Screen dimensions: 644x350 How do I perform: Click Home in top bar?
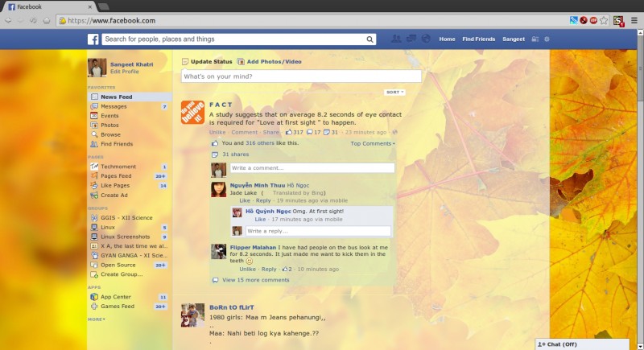(x=447, y=39)
